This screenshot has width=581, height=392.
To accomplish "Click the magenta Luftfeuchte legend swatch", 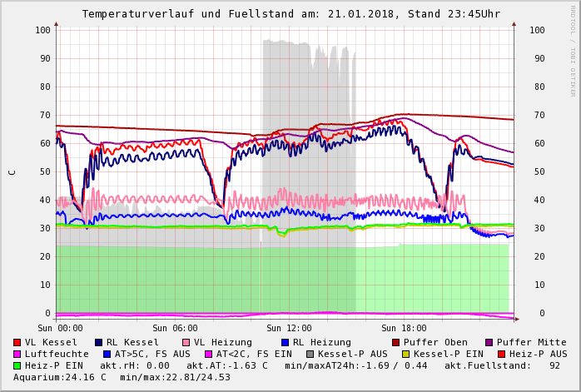I will tap(17, 354).
